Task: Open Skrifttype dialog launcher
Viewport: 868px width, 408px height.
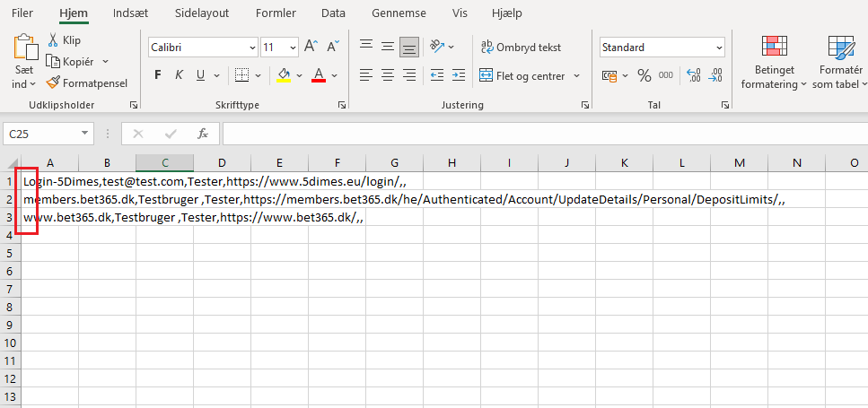Action: [x=342, y=105]
